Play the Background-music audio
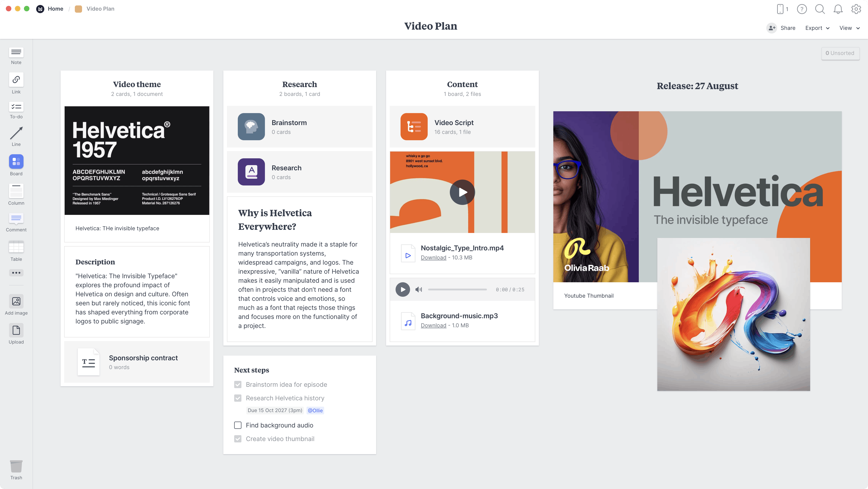Viewport: 868px width, 489px height. pos(402,289)
